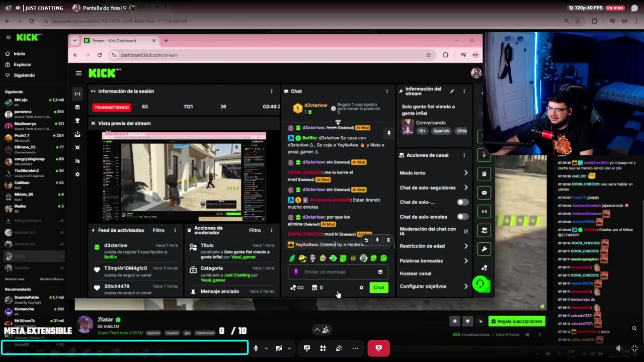Click Regala Suscripciones button

(517, 321)
